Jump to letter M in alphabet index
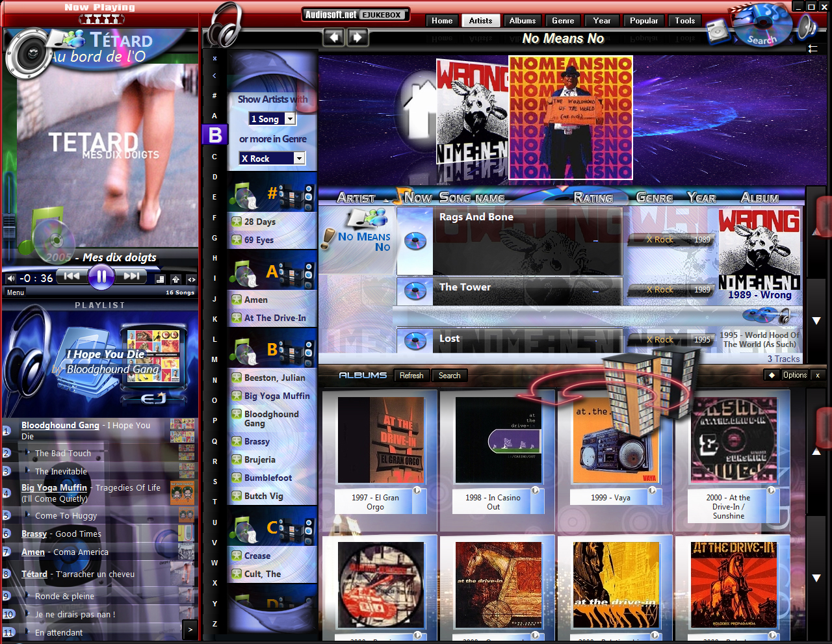This screenshot has height=644, width=832. 214,359
